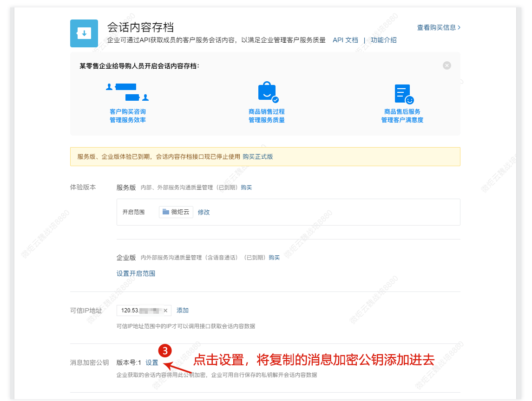Click the 商品销售过程 管理服务质量 caption
Viewport: 532px width, 401px height.
(x=267, y=116)
